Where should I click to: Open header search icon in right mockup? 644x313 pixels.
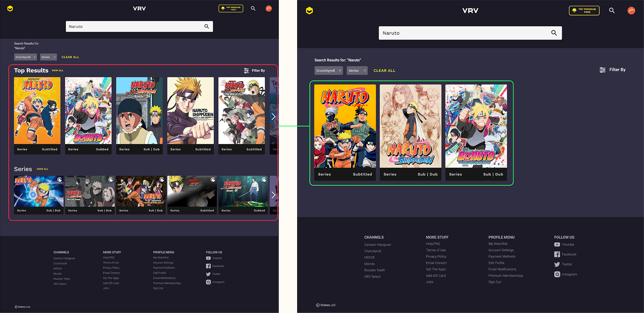click(x=612, y=11)
